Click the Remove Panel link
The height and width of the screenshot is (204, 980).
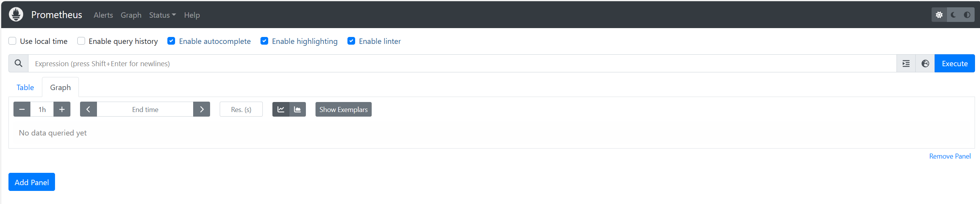click(x=950, y=156)
